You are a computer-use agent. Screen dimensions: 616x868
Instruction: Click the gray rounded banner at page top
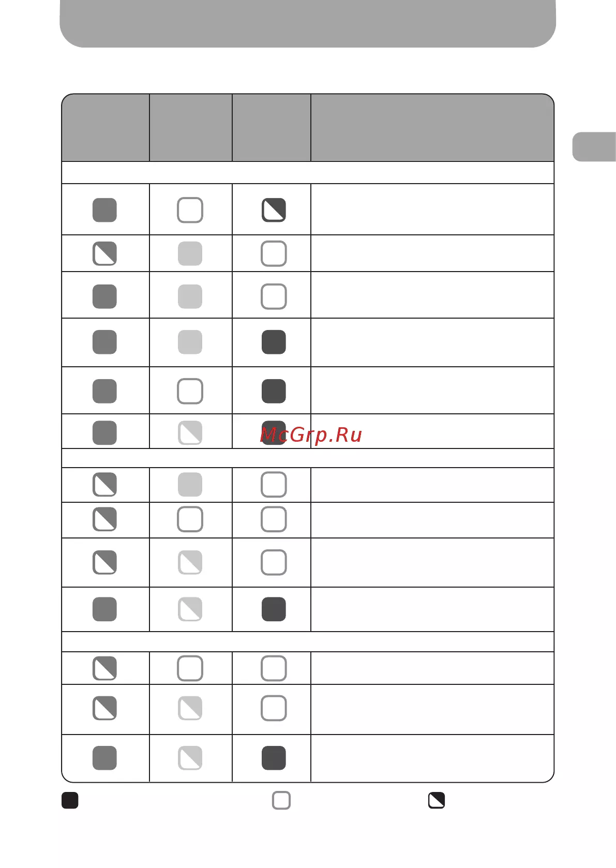308,23
